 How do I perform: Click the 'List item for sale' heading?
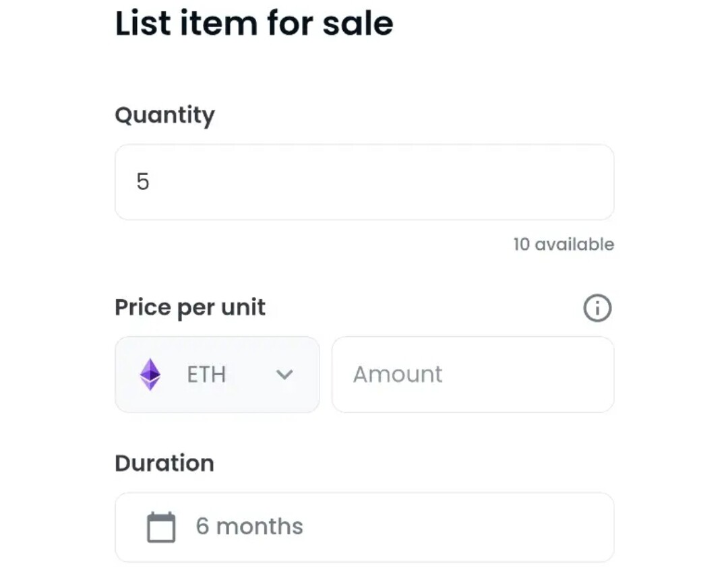254,23
